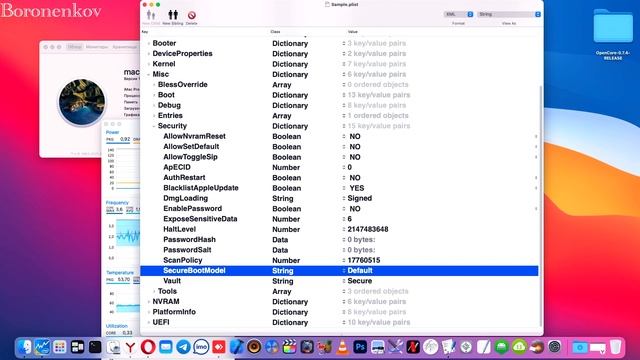Click the Class column header
The image size is (640, 360).
tap(275, 31)
